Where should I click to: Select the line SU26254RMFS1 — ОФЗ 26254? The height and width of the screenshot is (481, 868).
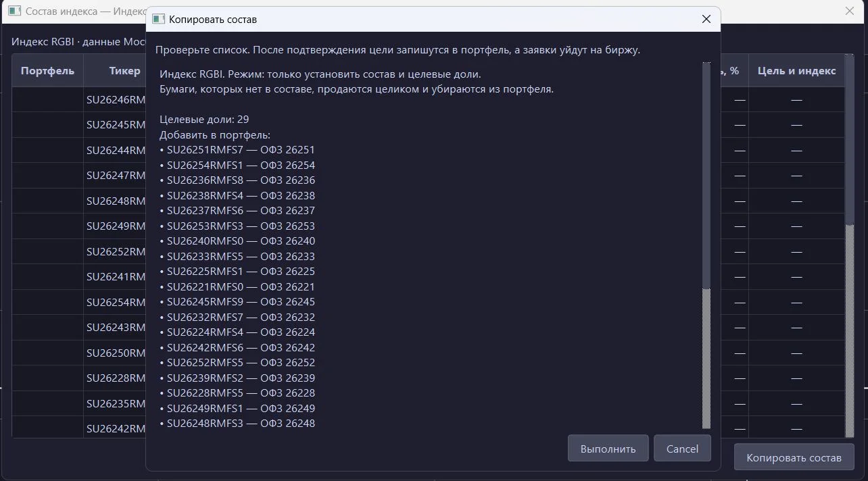pyautogui.click(x=237, y=166)
